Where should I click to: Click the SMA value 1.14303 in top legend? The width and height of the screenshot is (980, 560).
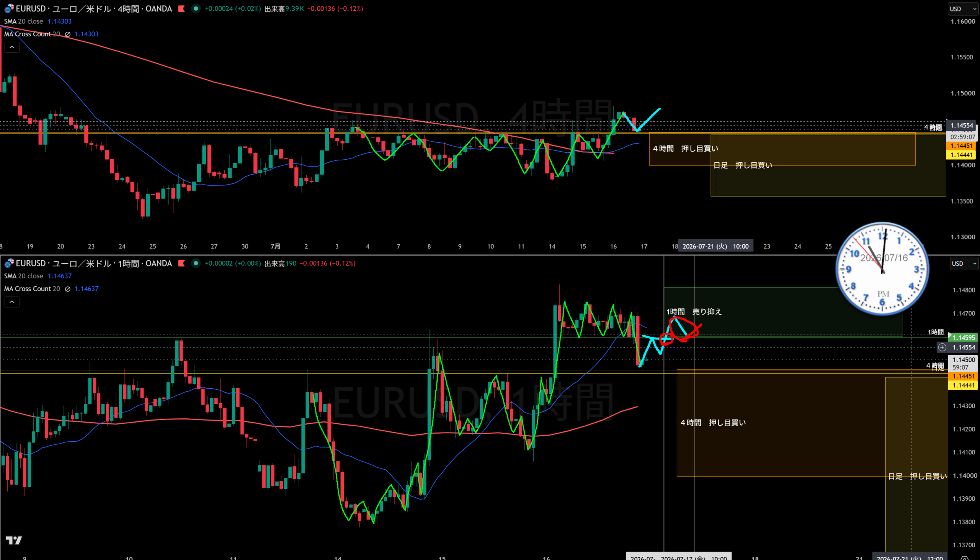pos(59,21)
